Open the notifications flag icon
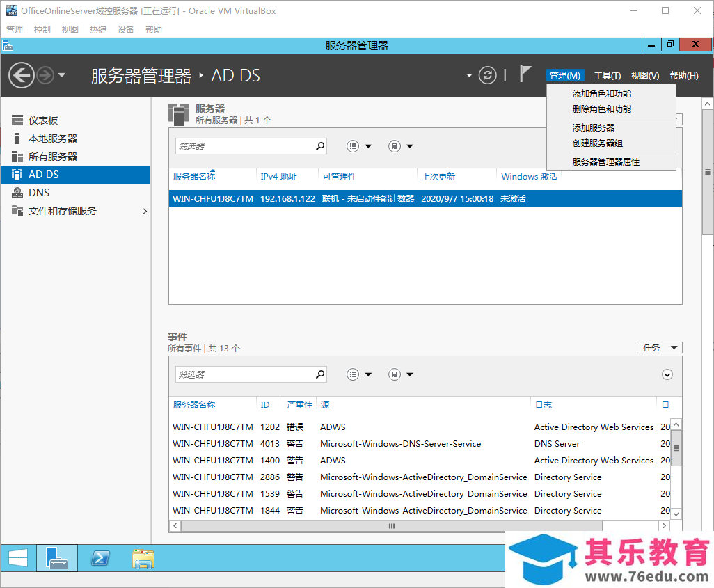The height and width of the screenshot is (588, 714). point(525,74)
